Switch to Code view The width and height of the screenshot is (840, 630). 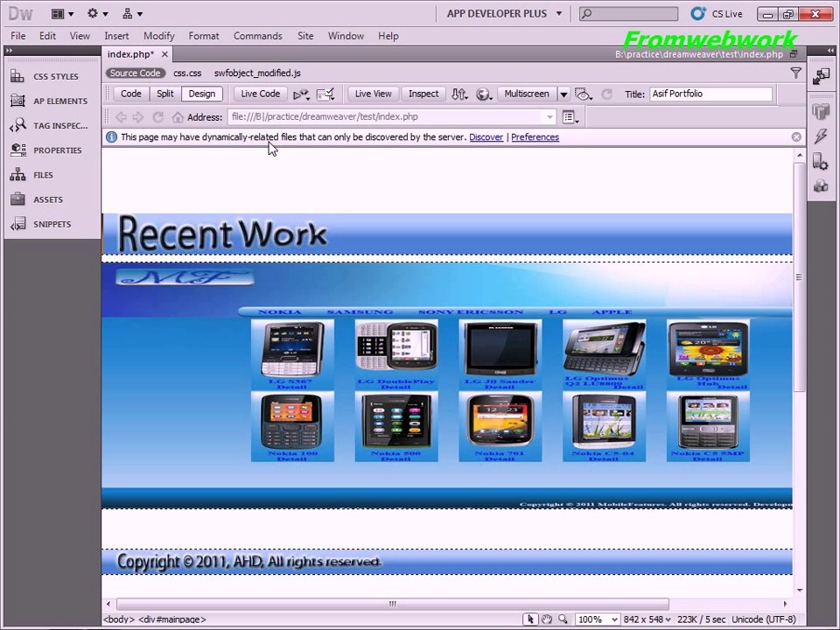131,94
